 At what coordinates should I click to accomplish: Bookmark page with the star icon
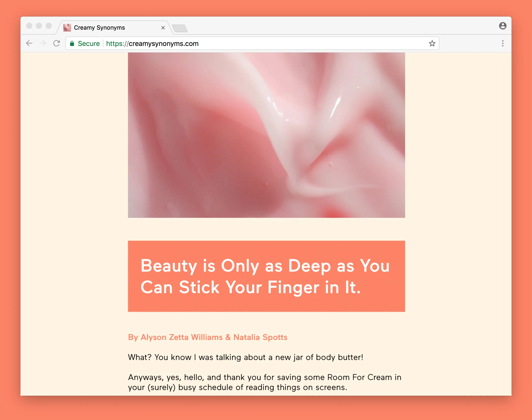[x=432, y=43]
